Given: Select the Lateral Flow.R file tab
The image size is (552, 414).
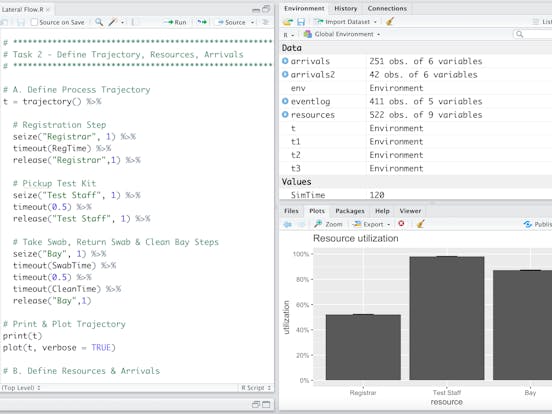Looking at the screenshot, I should coord(22,10).
